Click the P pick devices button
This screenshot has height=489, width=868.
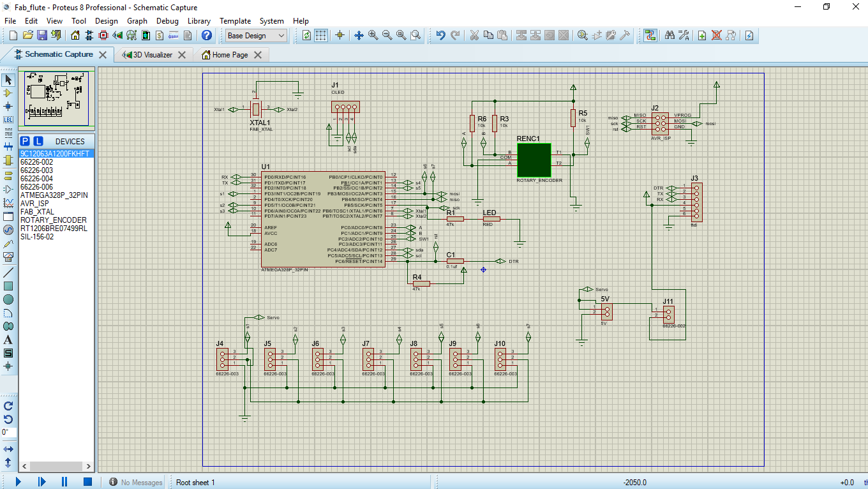click(x=26, y=141)
